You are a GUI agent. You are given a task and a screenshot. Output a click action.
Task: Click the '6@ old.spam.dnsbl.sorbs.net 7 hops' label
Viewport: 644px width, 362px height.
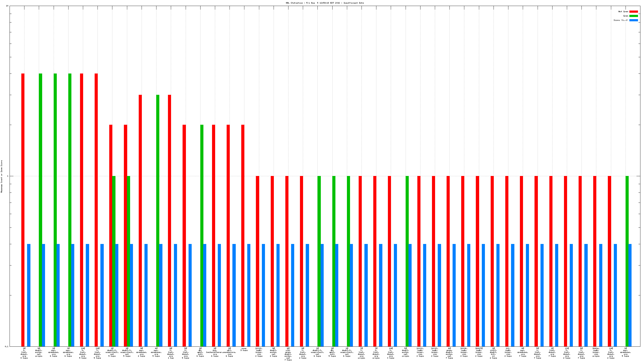pos(288,354)
